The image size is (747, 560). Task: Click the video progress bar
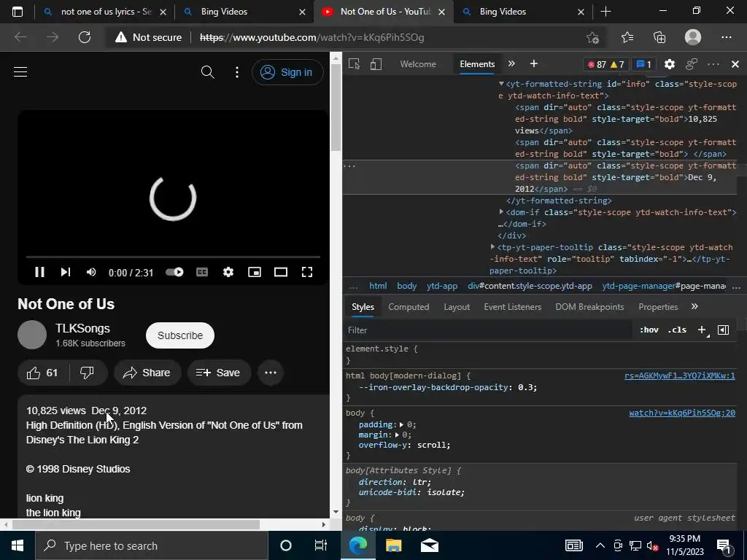tap(173, 257)
